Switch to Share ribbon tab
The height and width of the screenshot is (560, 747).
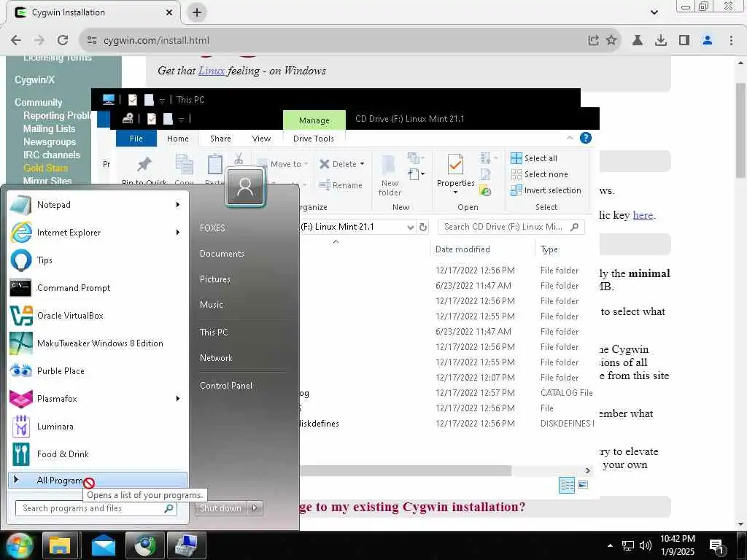[x=220, y=139]
